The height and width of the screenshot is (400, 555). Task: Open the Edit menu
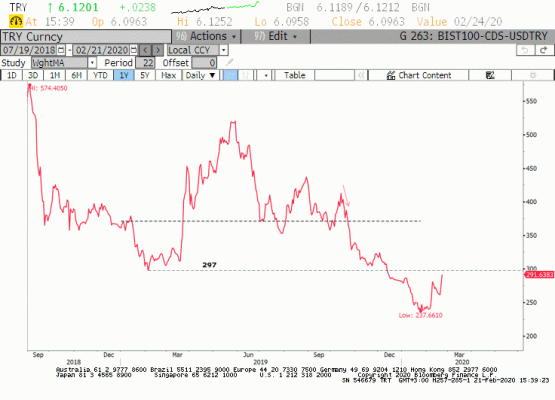pyautogui.click(x=275, y=36)
